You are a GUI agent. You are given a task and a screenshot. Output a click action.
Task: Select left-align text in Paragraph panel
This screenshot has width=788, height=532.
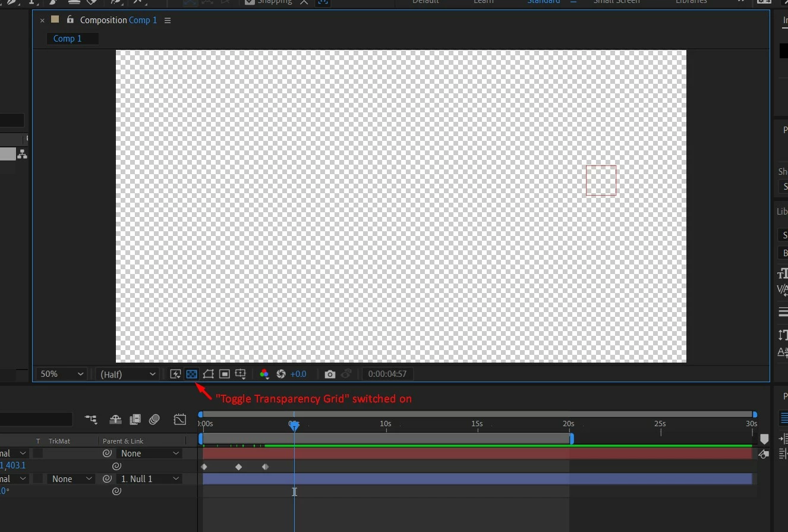(x=784, y=418)
